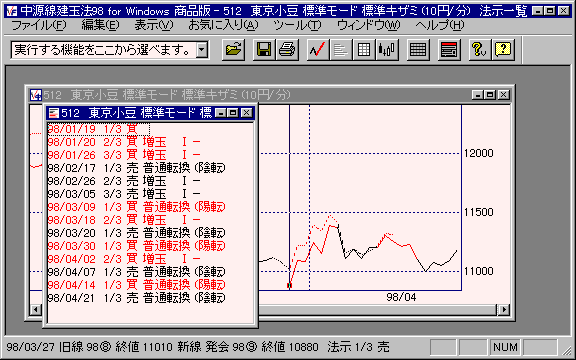Viewport: 576px width, 360px height.
Task: Select the horizontal bars list icon
Action: [341, 50]
